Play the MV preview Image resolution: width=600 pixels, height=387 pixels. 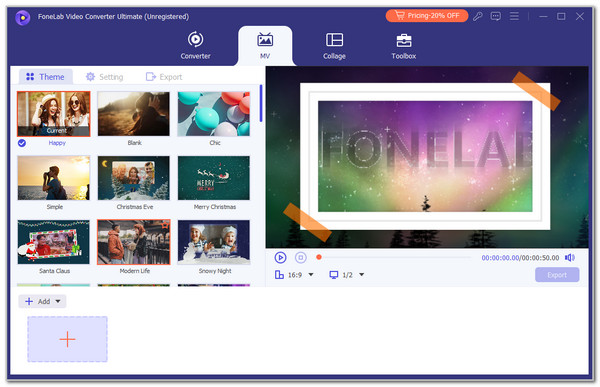tap(280, 258)
